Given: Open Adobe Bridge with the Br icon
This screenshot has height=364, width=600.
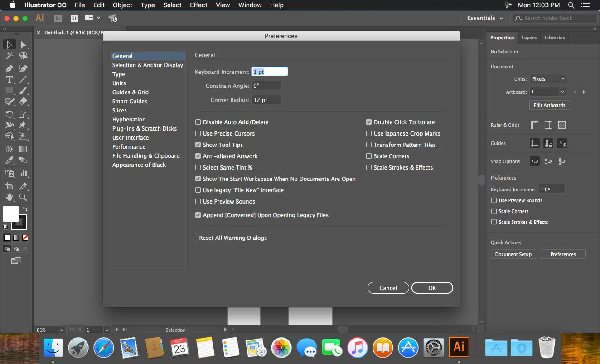Looking at the screenshot, I should pos(58,18).
